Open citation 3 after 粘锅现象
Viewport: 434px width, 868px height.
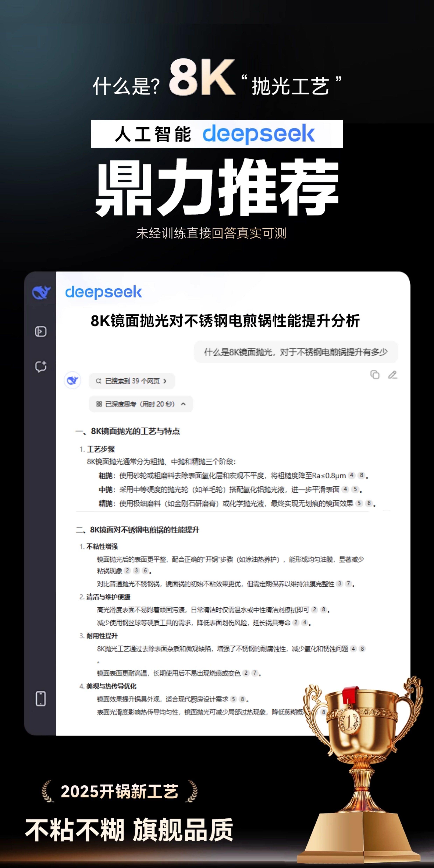click(x=136, y=570)
